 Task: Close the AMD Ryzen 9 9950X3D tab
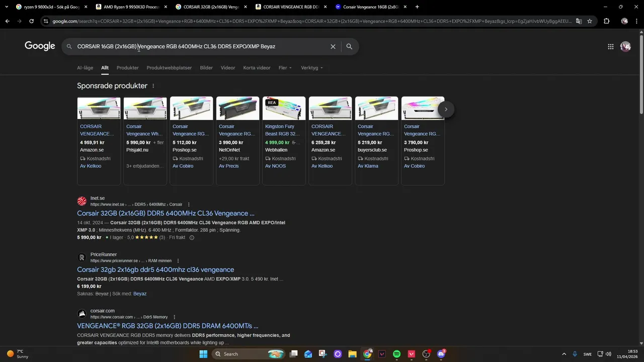coord(166,7)
